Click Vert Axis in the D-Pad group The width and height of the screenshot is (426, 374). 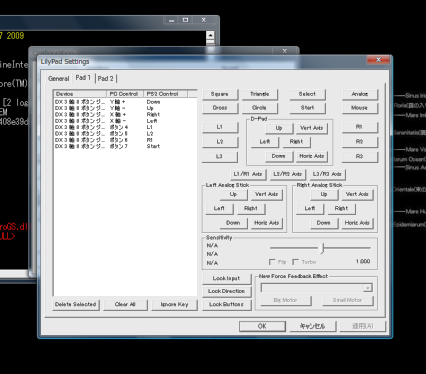pyautogui.click(x=312, y=128)
